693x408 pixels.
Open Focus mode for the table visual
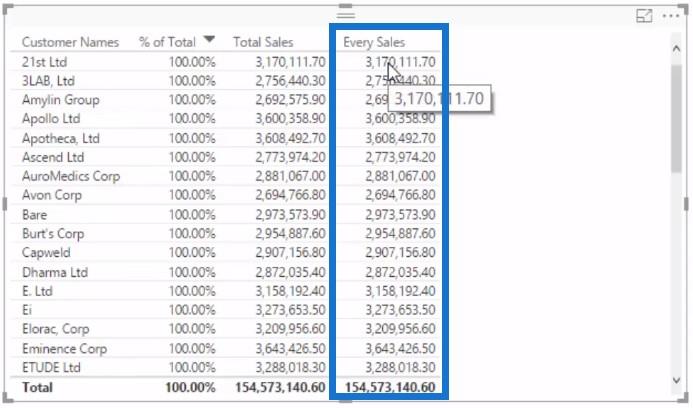point(644,16)
